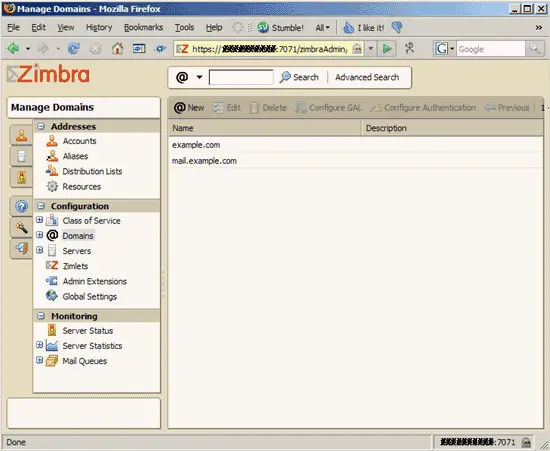This screenshot has height=451, width=550.
Task: Open Aliases in the navigation tree
Action: (75, 156)
